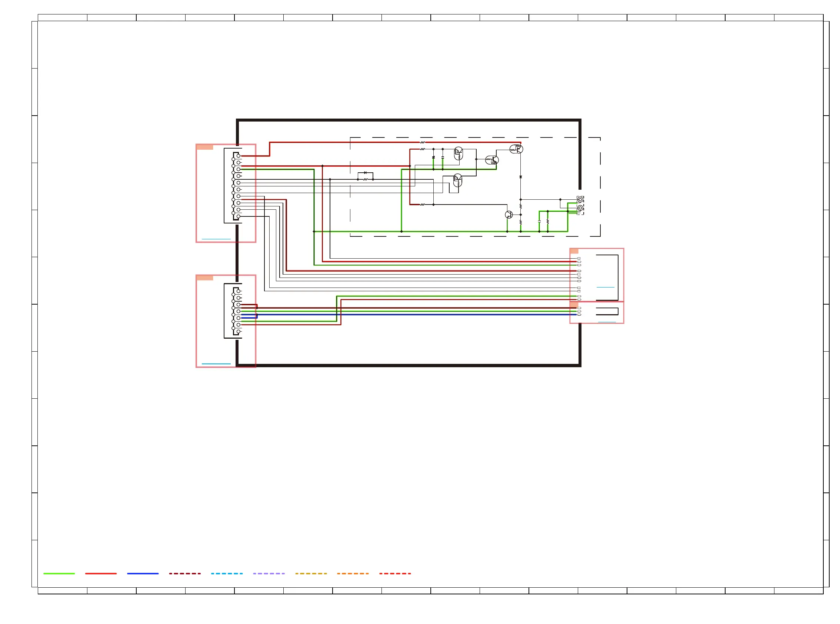Select the solid green line legend swatch

[59, 573]
